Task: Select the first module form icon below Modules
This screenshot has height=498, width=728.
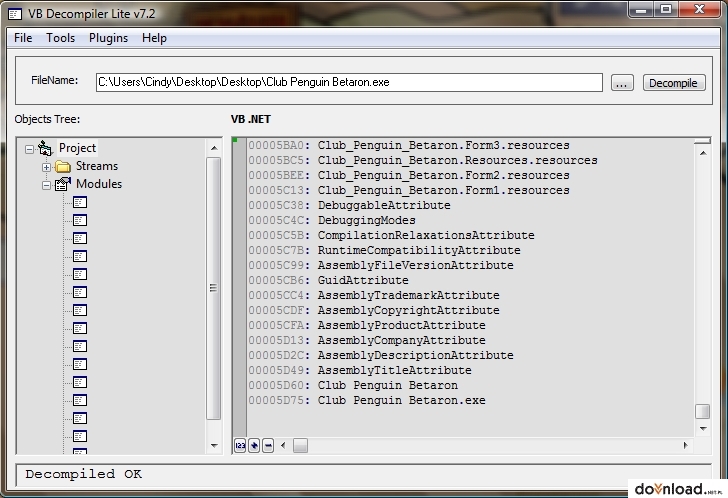Action: [80, 202]
